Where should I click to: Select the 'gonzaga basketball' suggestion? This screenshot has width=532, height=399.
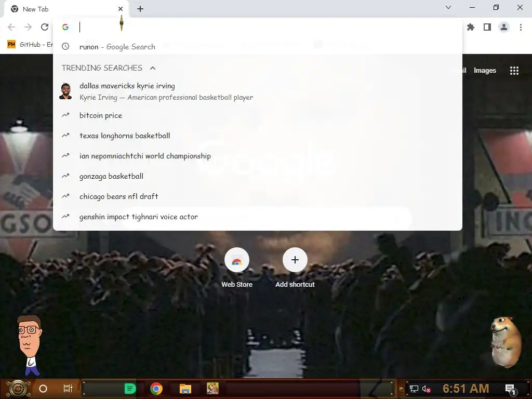(x=258, y=176)
